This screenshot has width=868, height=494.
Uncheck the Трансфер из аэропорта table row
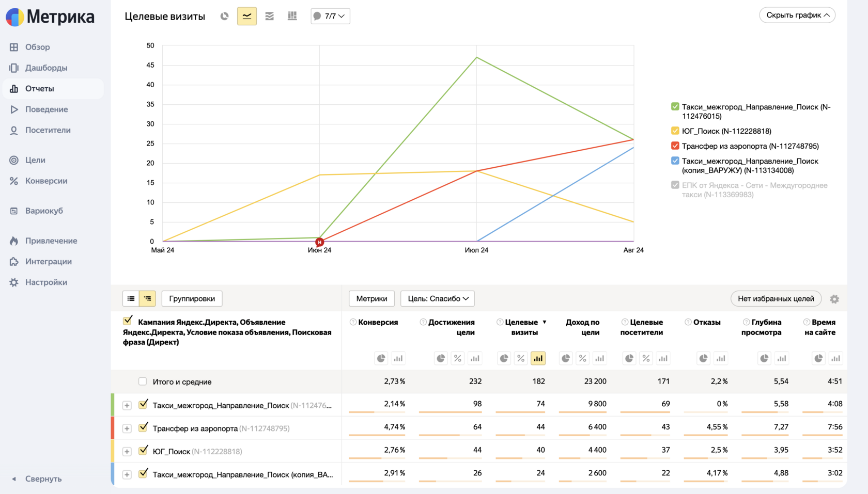pos(143,427)
